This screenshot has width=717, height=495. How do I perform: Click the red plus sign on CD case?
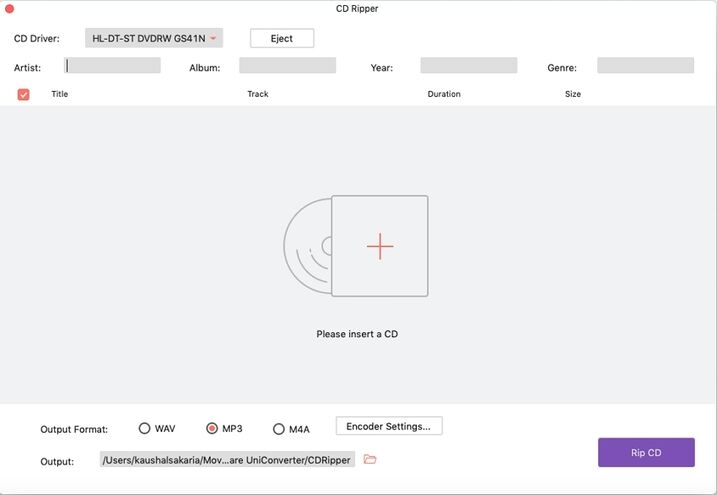[x=380, y=246]
